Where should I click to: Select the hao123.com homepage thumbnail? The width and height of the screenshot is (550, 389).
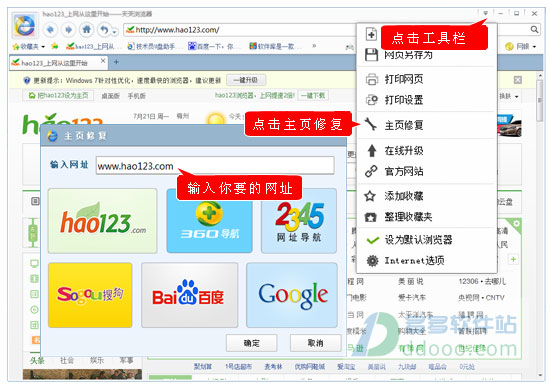pos(102,221)
